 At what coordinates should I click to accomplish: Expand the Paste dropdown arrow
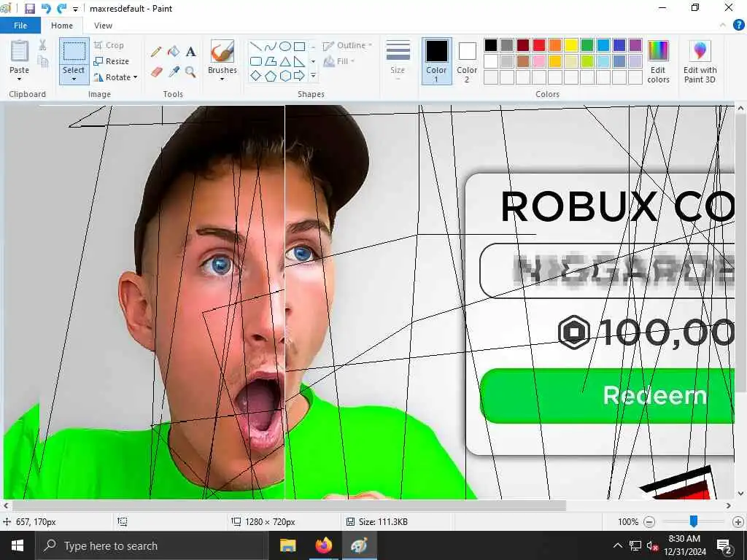click(20, 79)
